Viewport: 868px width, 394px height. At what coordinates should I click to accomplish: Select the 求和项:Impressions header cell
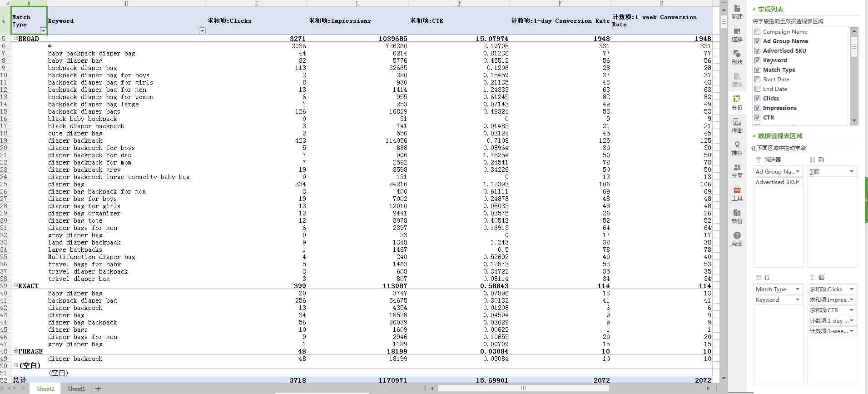357,20
